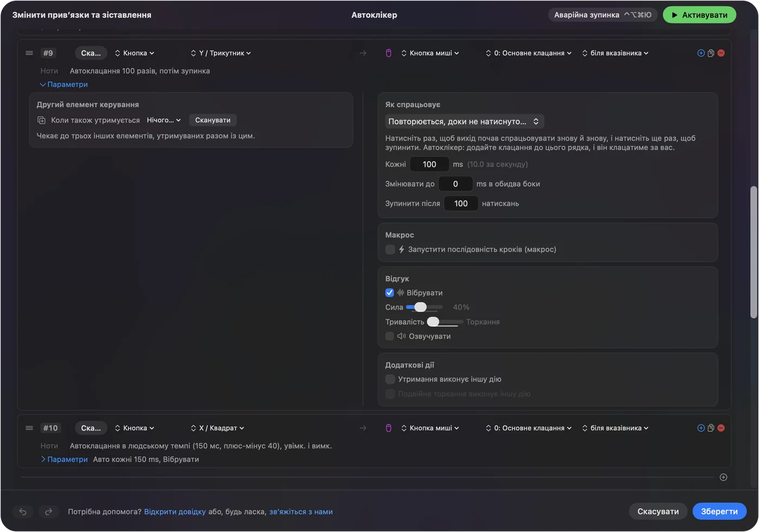Enable Запустити послідовність кроків (макрос) checkbox
The width and height of the screenshot is (759, 532).
[x=390, y=249]
